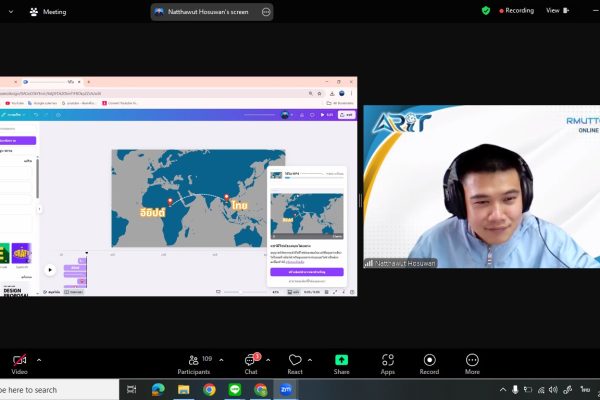This screenshot has height=400, width=600.
Task: Click the link text in the download popup
Action: 295,262
